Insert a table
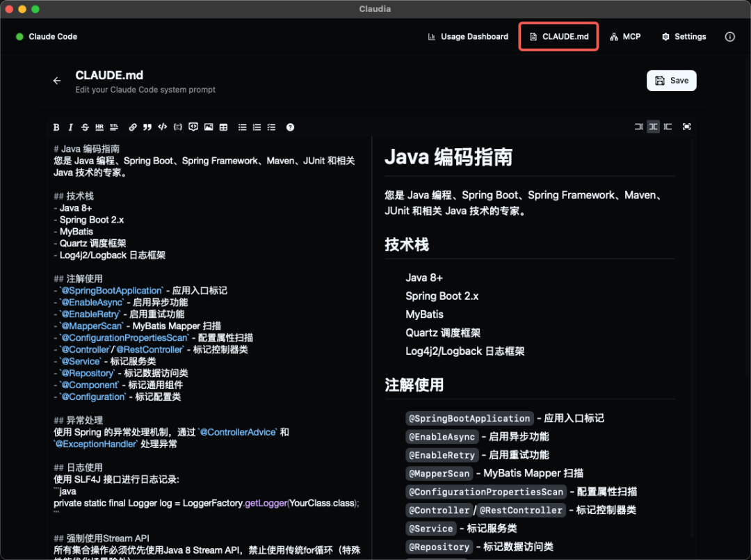This screenshot has height=560, width=751. tap(223, 127)
